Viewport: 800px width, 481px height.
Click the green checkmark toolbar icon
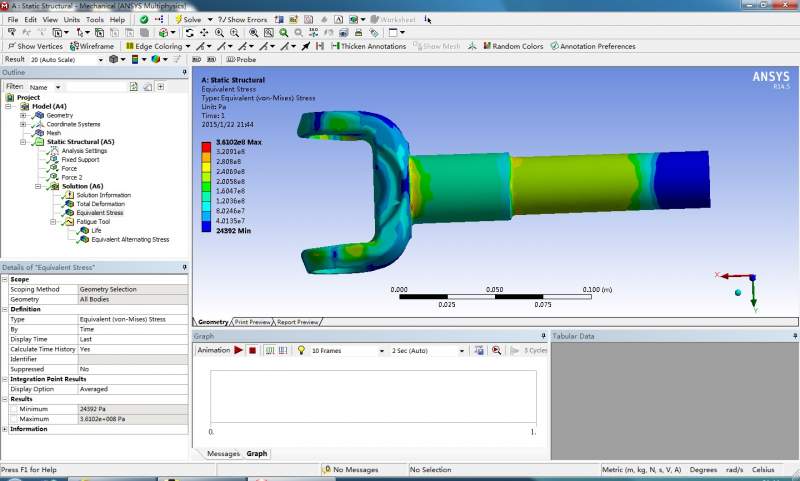click(x=144, y=19)
